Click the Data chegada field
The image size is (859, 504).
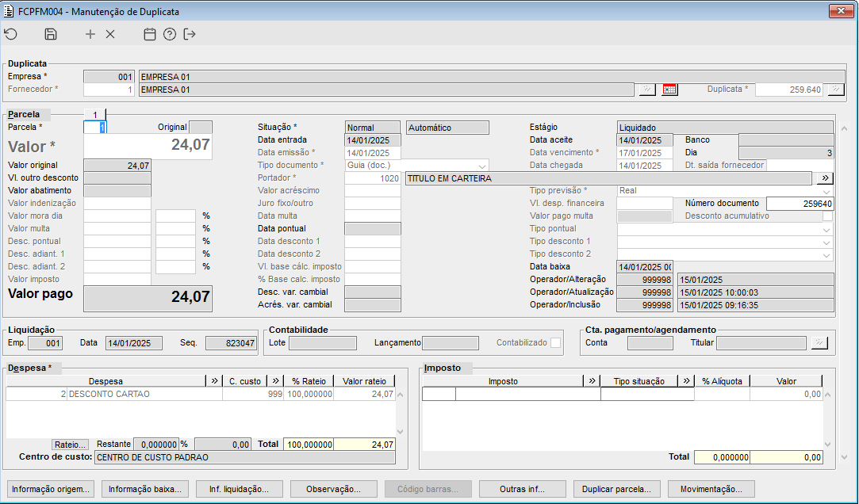click(645, 166)
